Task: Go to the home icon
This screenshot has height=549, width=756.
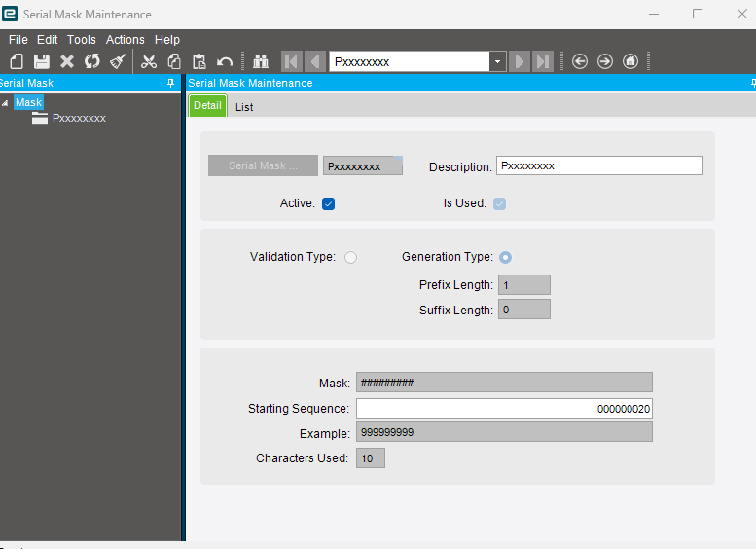Action: click(x=630, y=61)
